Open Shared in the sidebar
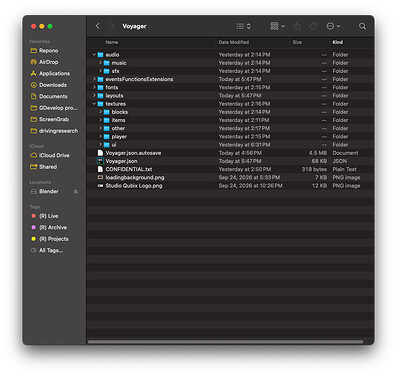Viewport: 396px width, 375px height. click(x=48, y=167)
